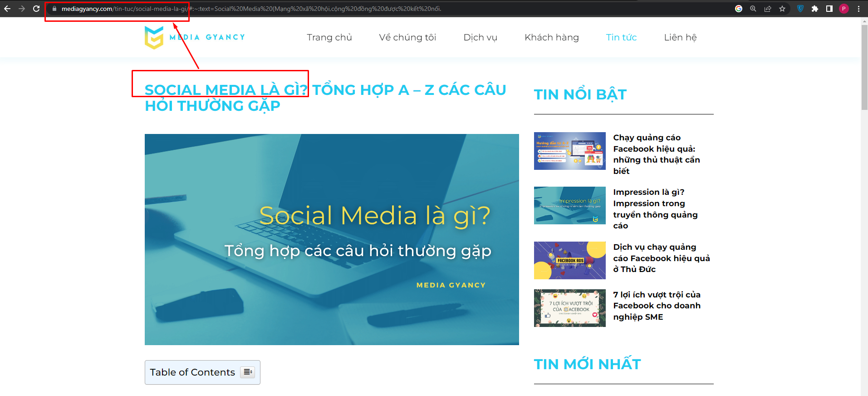The width and height of the screenshot is (868, 396).
Task: Open the profile avatar P
Action: [844, 9]
